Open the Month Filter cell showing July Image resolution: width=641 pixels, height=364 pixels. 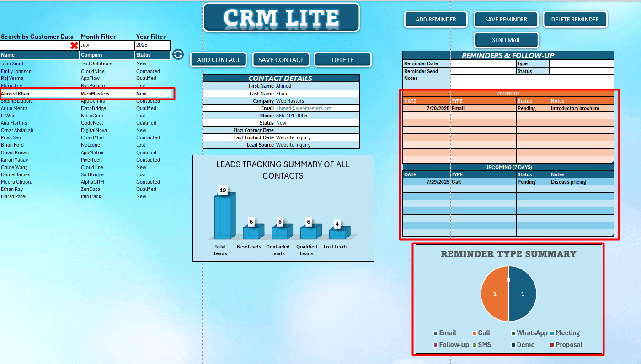107,45
